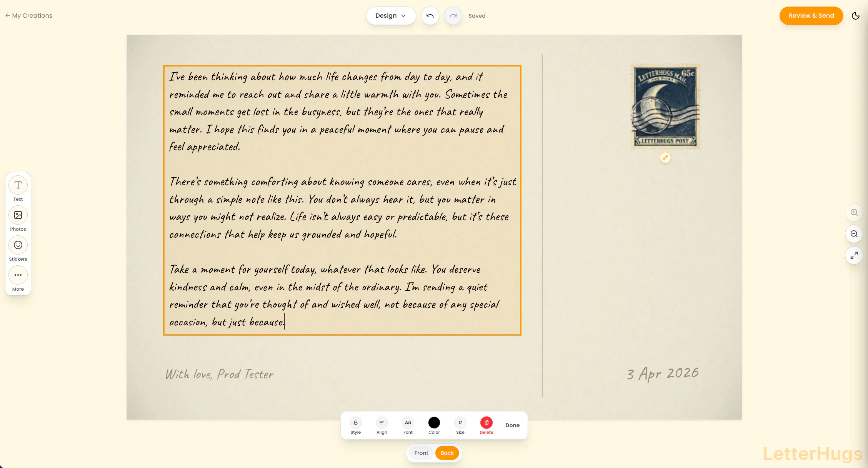Delete the selected text box
Viewport: 868px width, 468px height.
486,426
